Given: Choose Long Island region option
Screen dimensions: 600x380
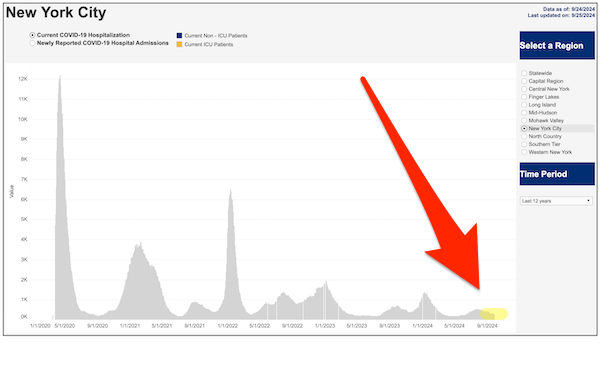Looking at the screenshot, I should (524, 105).
